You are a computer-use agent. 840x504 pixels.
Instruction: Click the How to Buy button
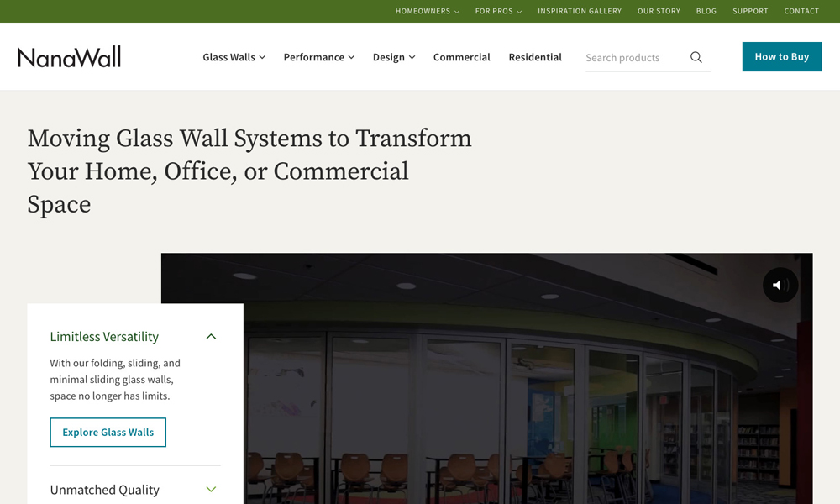(x=781, y=57)
